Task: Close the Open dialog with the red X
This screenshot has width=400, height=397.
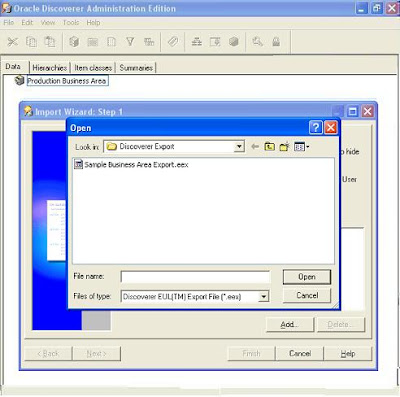Action: pyautogui.click(x=331, y=127)
